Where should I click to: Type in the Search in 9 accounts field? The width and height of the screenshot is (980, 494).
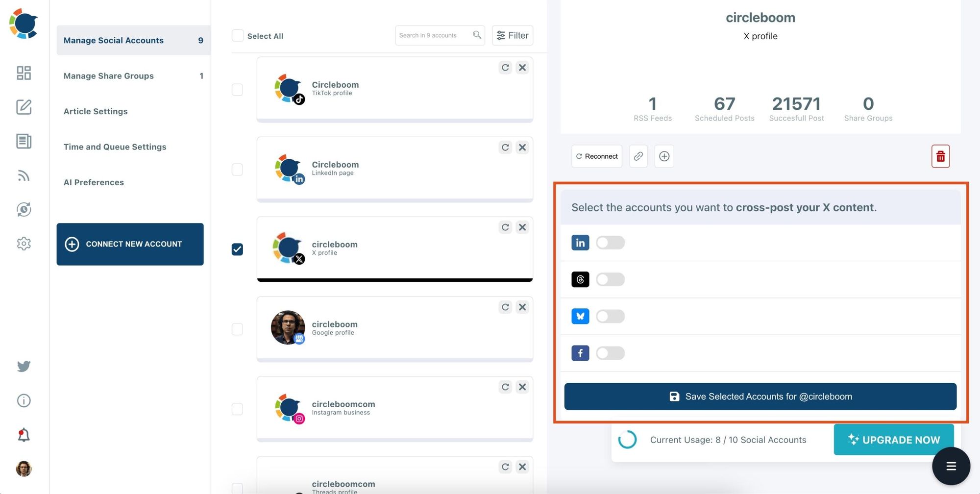click(434, 35)
